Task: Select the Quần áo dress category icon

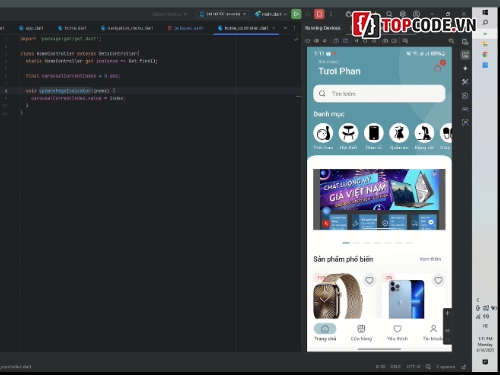Action: click(399, 133)
